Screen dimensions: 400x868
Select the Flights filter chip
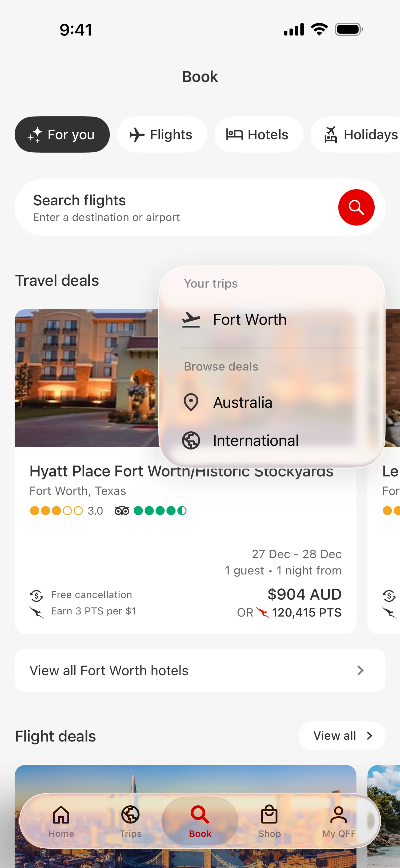tap(162, 134)
